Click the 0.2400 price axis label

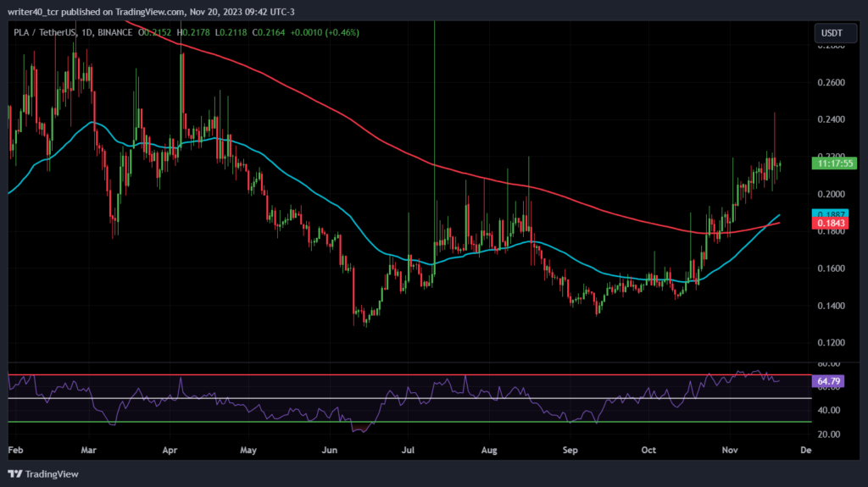[x=831, y=119]
